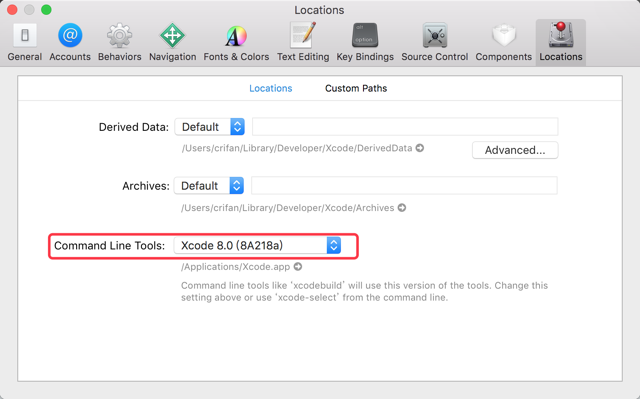This screenshot has width=640, height=399.
Task: Reveal DerivedData folder via arrow icon
Action: [x=420, y=148]
